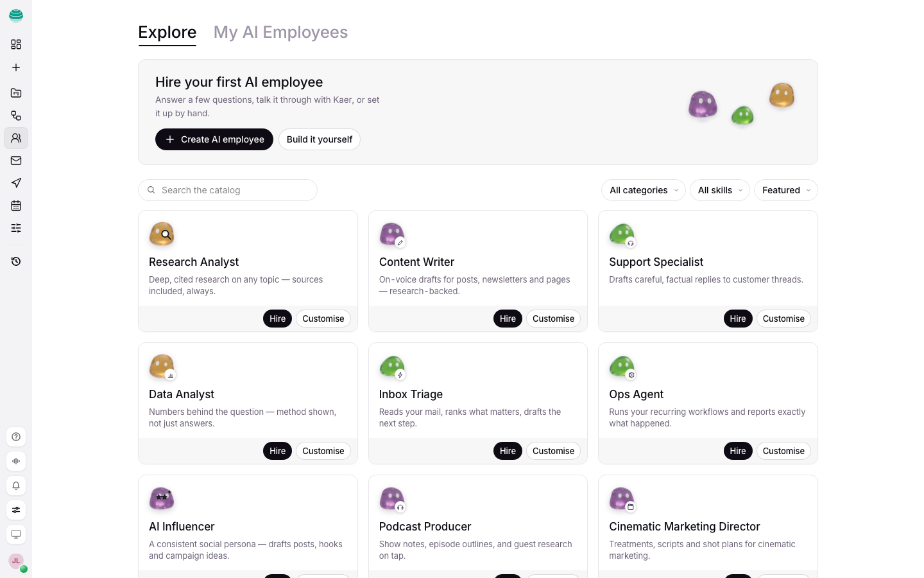Click the Inbox Triage title
The image size is (924, 578).
coord(411,394)
